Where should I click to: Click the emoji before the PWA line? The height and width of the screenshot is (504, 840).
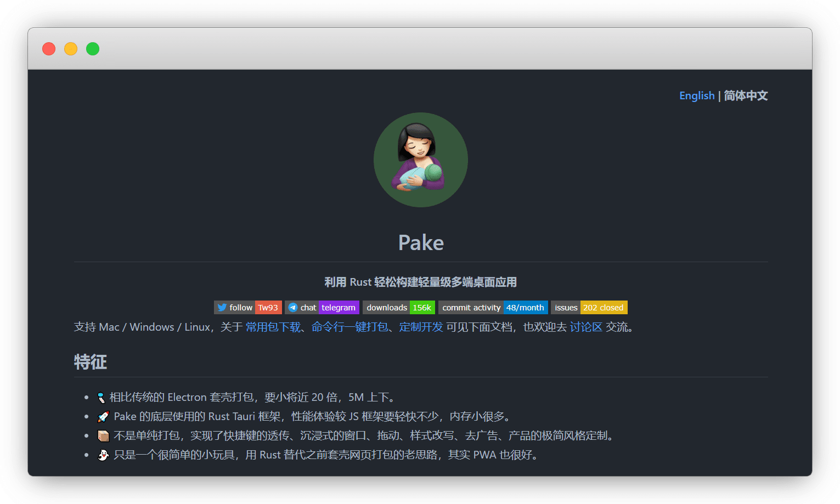(103, 455)
